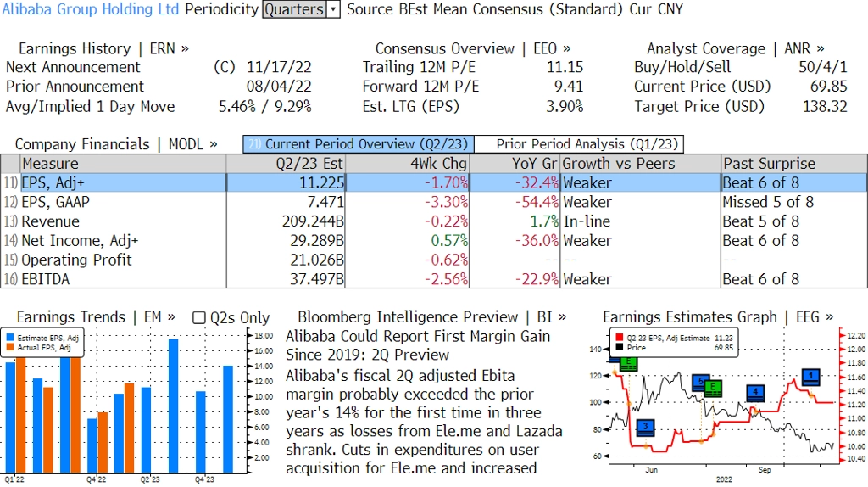Click event marker 3 on estimates graph
Viewport: 868px width, 487px height.
tap(645, 428)
